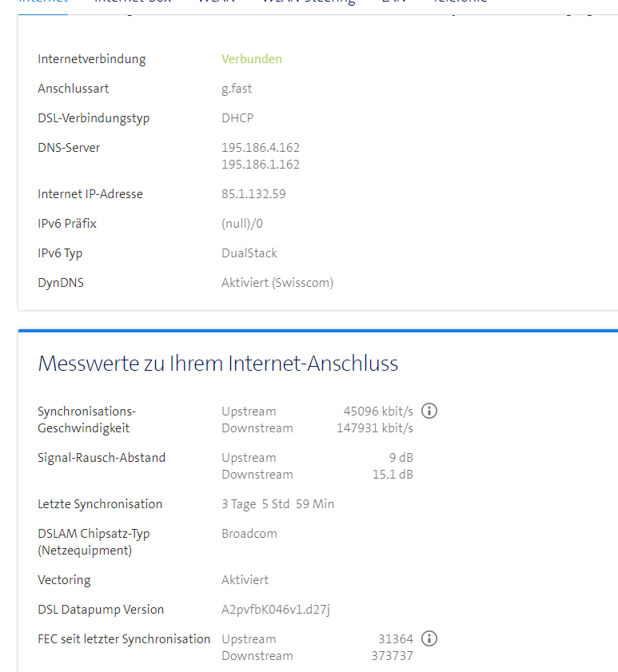Viewport: 618px width, 672px height.
Task: Switch to the Telefonie tab
Action: (x=460, y=2)
